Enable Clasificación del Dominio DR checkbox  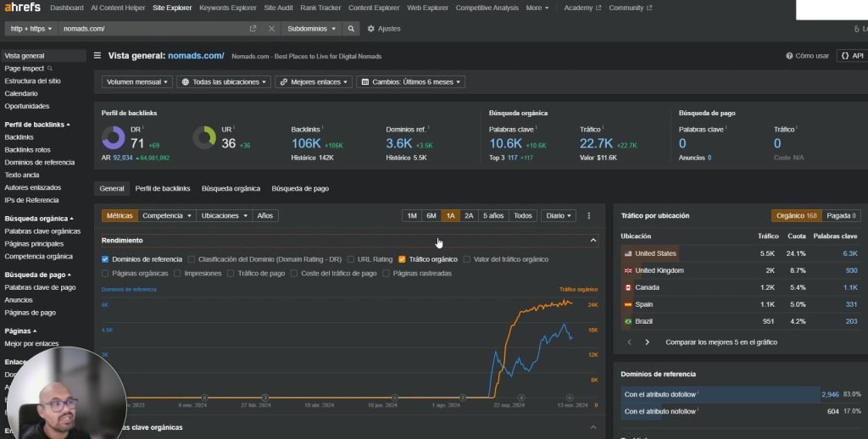pos(191,259)
